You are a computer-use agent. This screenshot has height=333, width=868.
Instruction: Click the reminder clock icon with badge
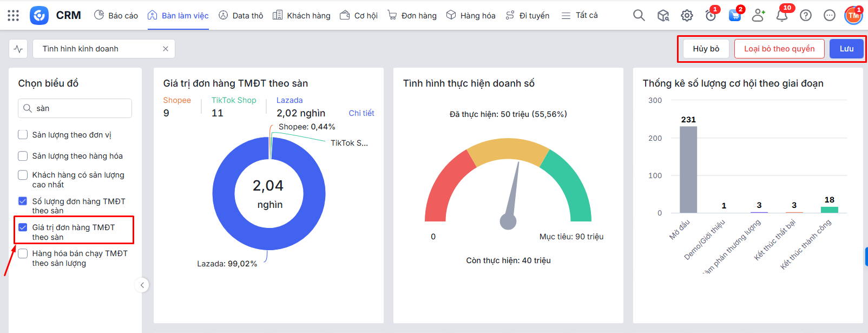pyautogui.click(x=711, y=16)
